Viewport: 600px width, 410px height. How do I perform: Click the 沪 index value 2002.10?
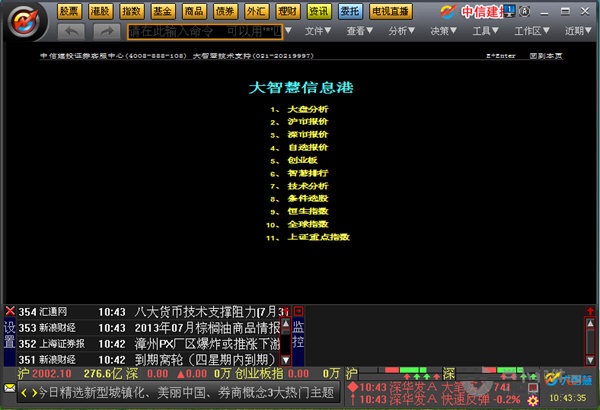click(x=52, y=374)
